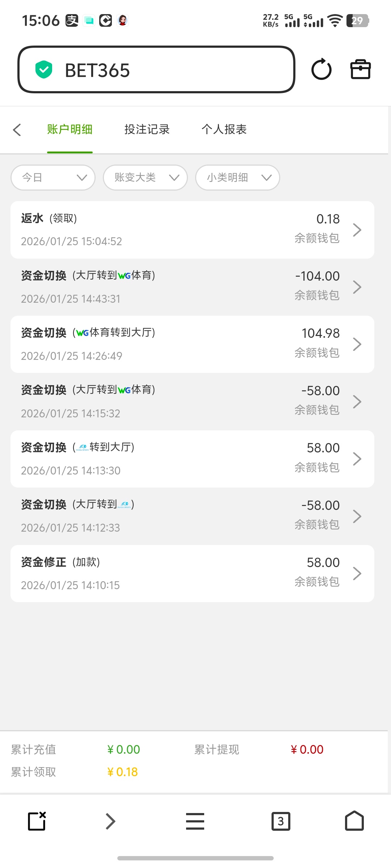Switch to the 个人报表 tab

224,129
